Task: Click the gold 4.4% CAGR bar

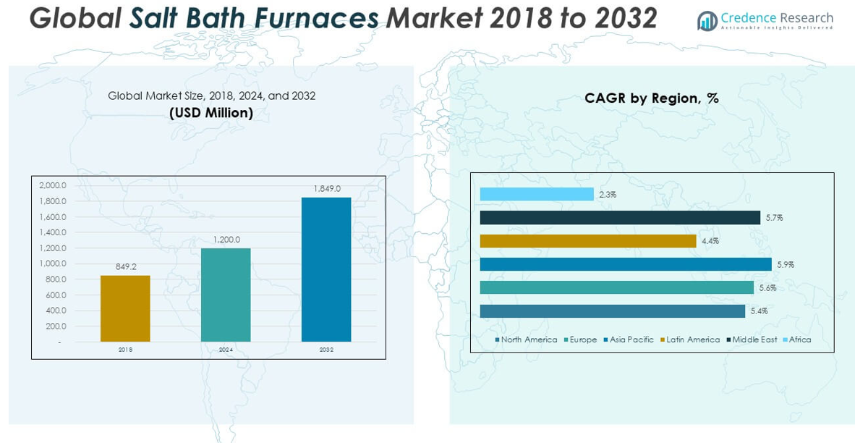Action: tap(587, 241)
